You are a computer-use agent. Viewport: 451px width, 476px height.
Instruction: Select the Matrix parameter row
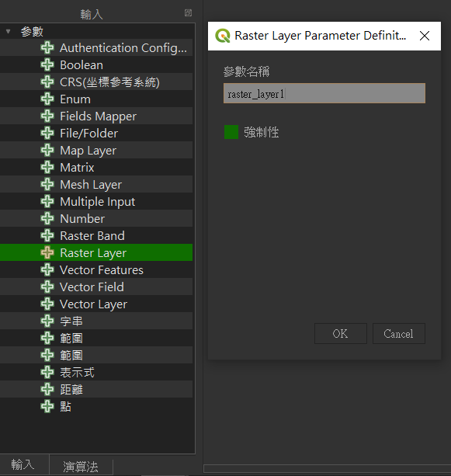[96, 167]
